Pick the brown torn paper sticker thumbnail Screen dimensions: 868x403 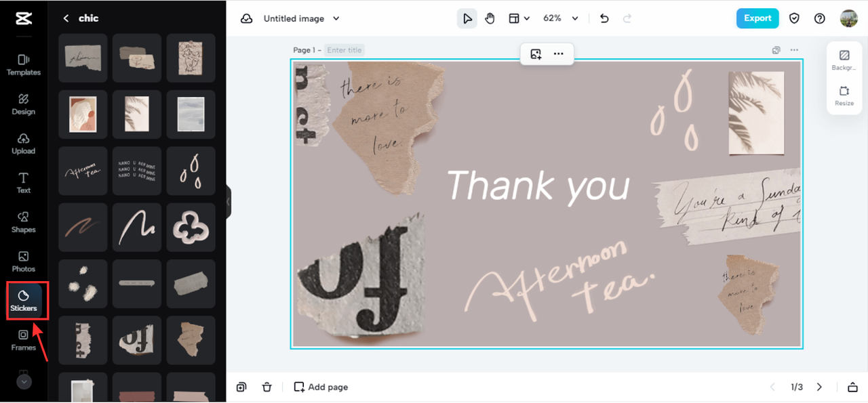click(191, 340)
